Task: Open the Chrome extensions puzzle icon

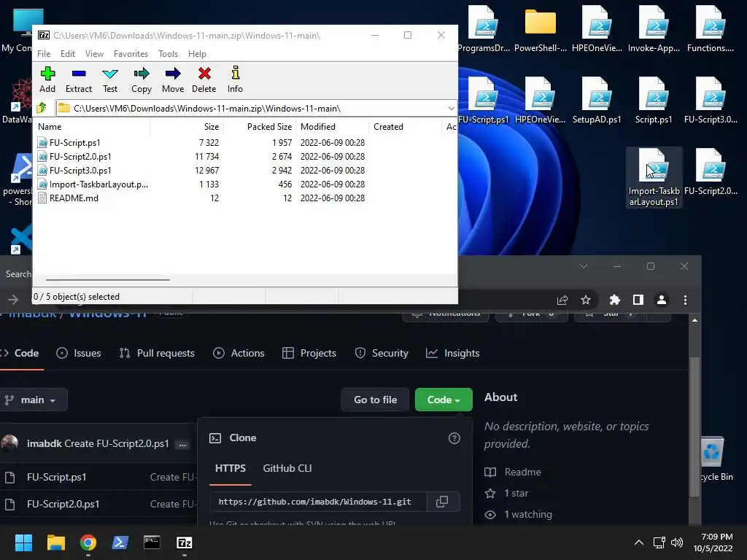Action: (614, 300)
